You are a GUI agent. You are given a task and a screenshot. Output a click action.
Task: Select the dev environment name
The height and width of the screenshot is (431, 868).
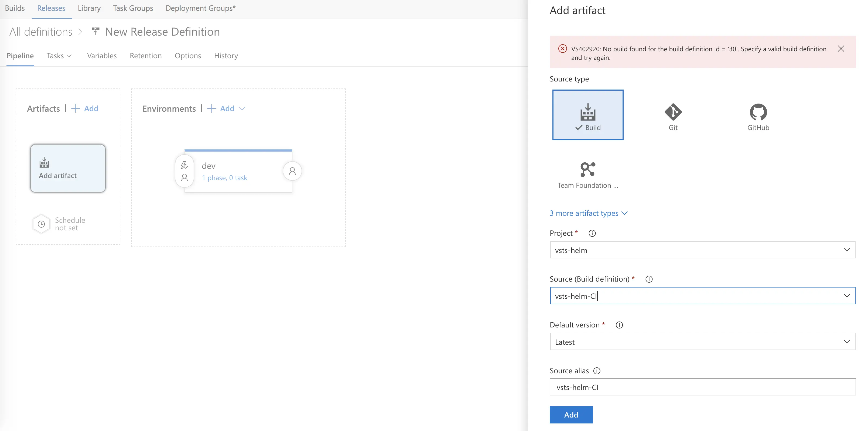coord(209,166)
